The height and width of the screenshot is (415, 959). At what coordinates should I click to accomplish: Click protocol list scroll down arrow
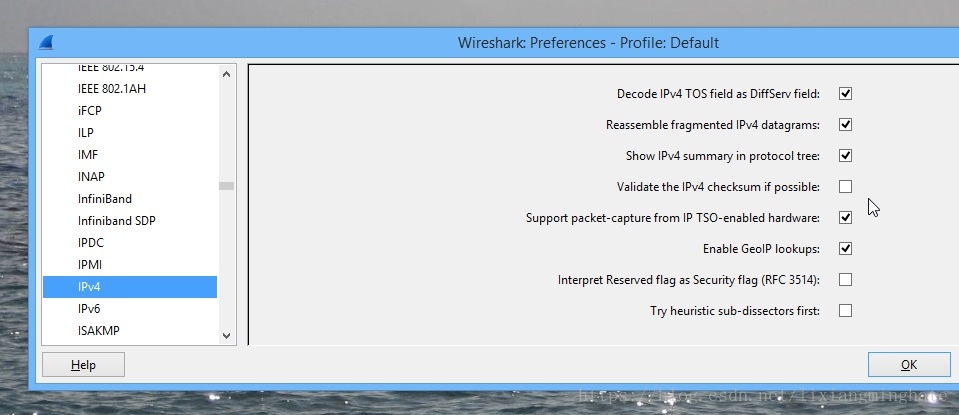pos(226,336)
